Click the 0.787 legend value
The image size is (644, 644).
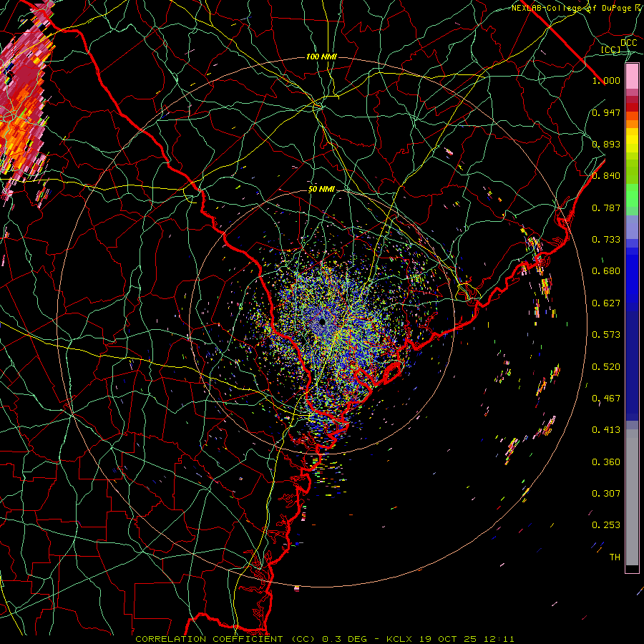606,208
